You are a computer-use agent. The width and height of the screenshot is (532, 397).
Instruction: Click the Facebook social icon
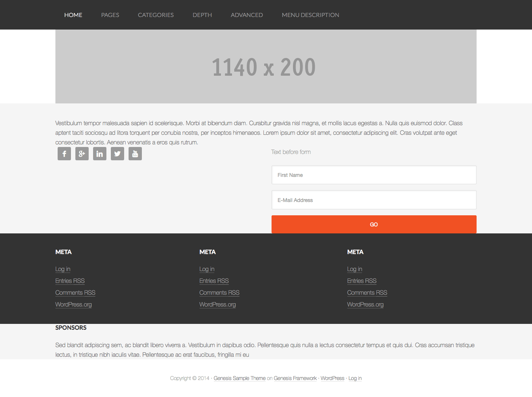pos(64,154)
